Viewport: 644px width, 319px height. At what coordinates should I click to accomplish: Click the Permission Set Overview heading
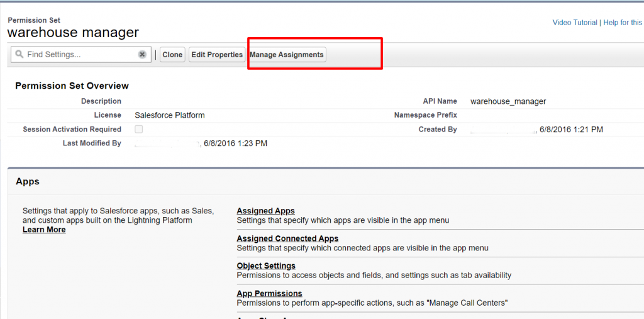point(72,86)
